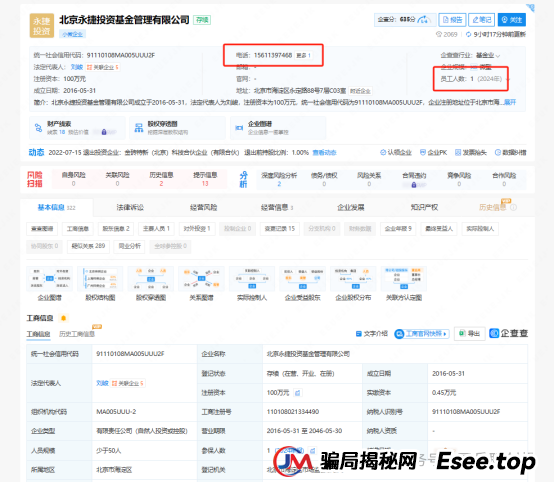Screen dimensions: 554x482
Task: Click the 导出 export button
Action: 470,333
